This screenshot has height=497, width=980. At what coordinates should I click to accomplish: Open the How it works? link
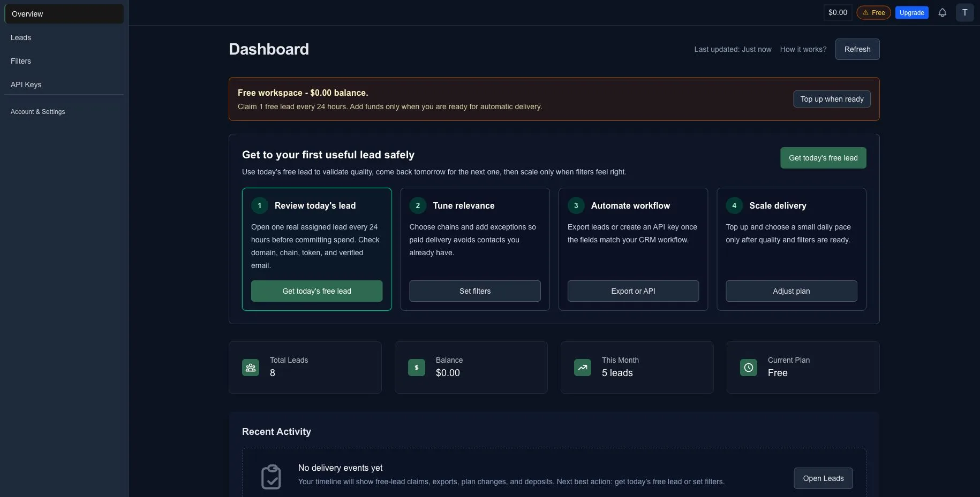coord(803,49)
